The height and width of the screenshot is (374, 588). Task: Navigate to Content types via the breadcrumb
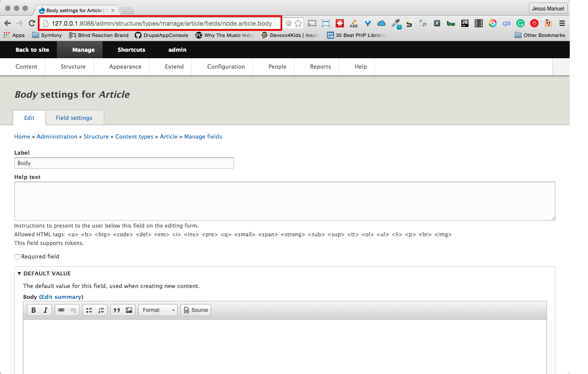click(x=134, y=136)
